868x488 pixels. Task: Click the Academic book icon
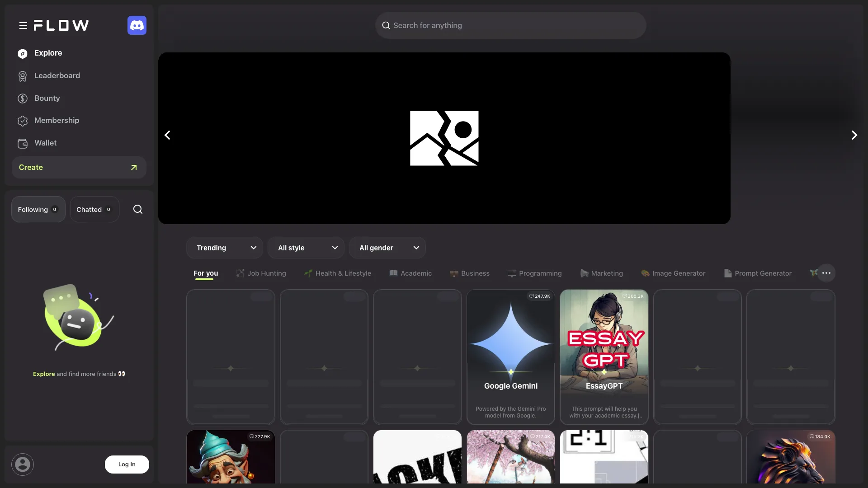point(393,273)
